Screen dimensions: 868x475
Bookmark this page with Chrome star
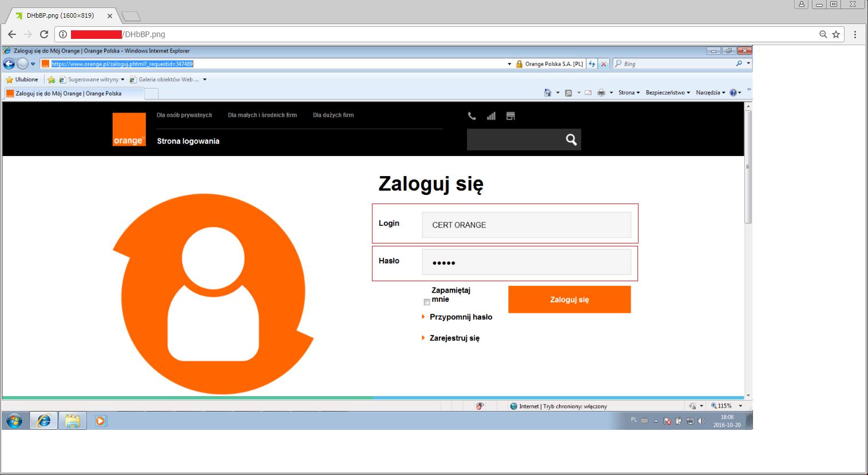[x=836, y=34]
